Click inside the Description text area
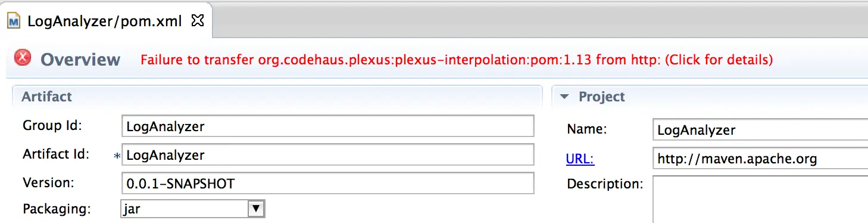 click(x=760, y=199)
